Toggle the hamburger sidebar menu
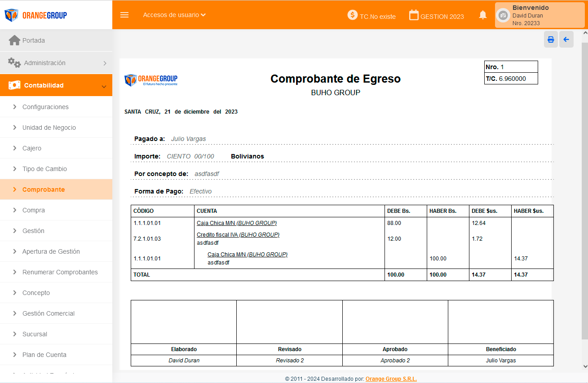 [x=124, y=15]
